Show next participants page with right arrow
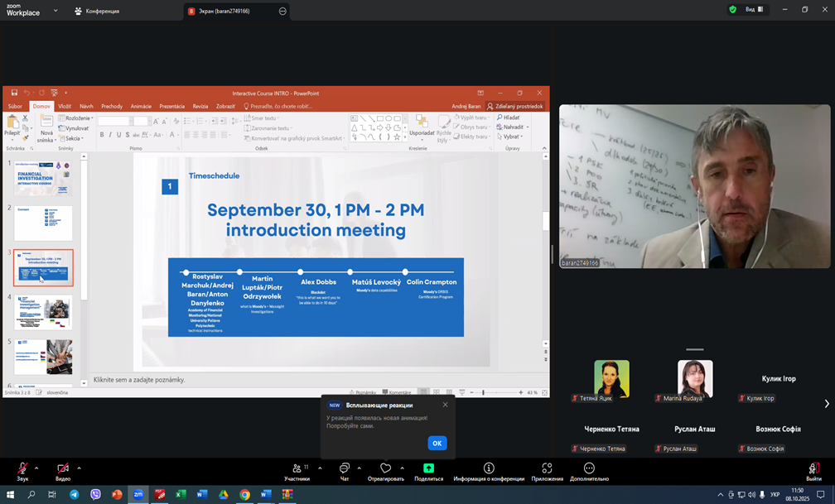The image size is (835, 504). pyautogui.click(x=826, y=404)
